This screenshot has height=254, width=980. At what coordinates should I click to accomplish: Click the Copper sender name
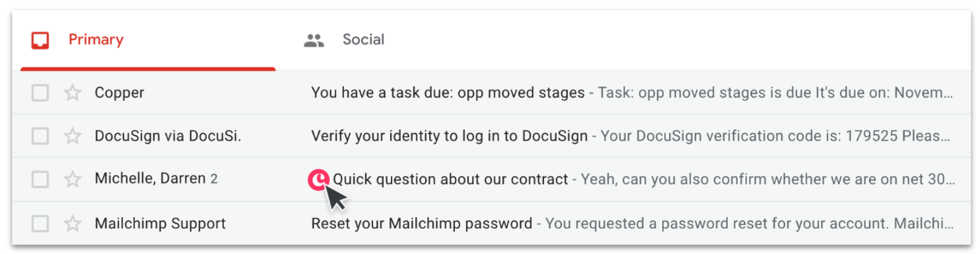119,93
